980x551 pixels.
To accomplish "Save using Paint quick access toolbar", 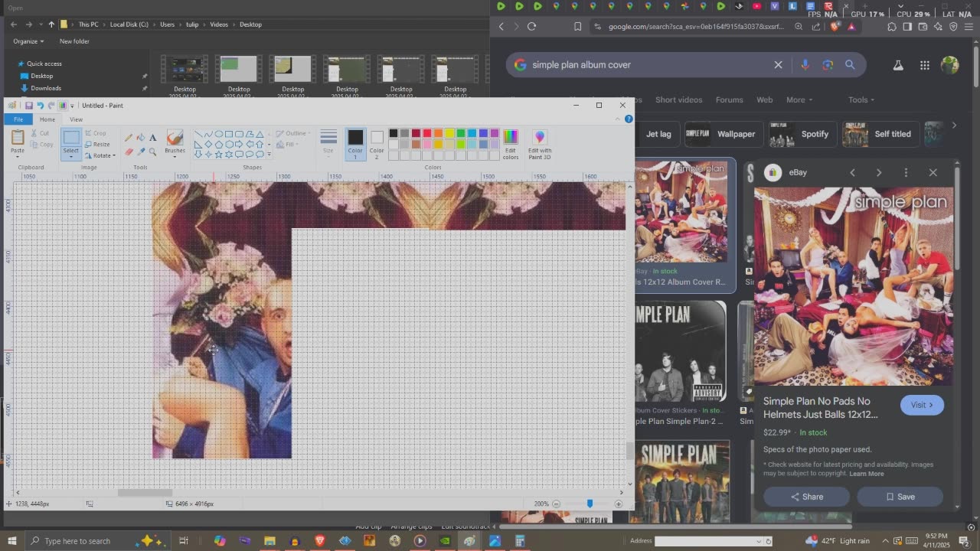I will [x=29, y=106].
